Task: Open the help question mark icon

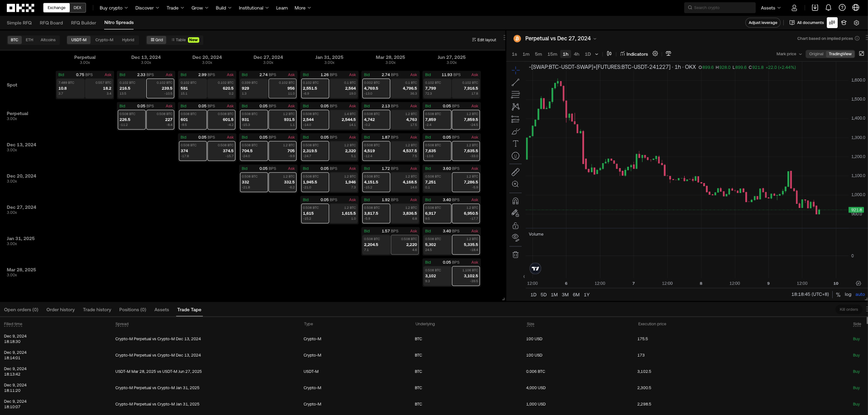Action: point(842,8)
